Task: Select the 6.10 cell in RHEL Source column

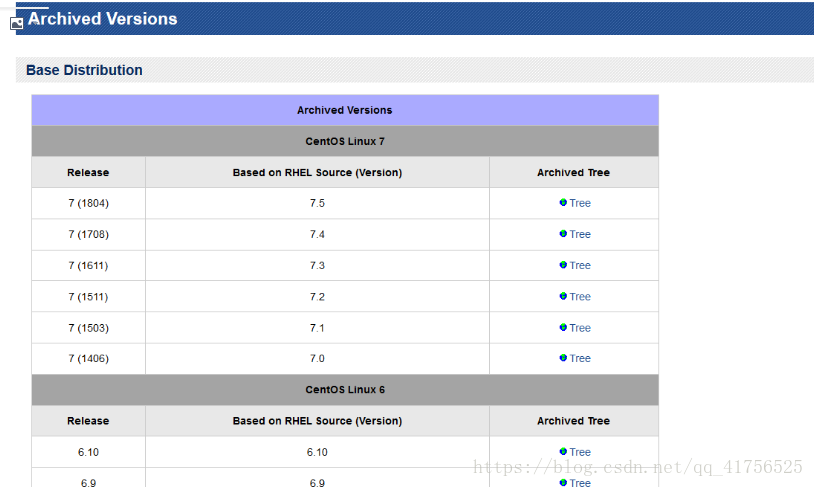Action: pyautogui.click(x=317, y=452)
